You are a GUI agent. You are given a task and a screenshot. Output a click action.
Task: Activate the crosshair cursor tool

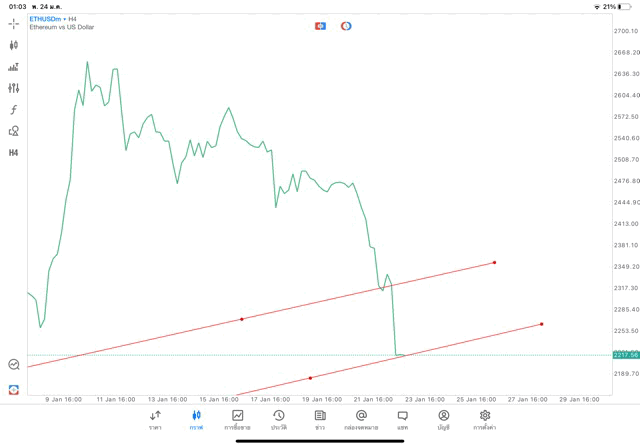pos(14,22)
